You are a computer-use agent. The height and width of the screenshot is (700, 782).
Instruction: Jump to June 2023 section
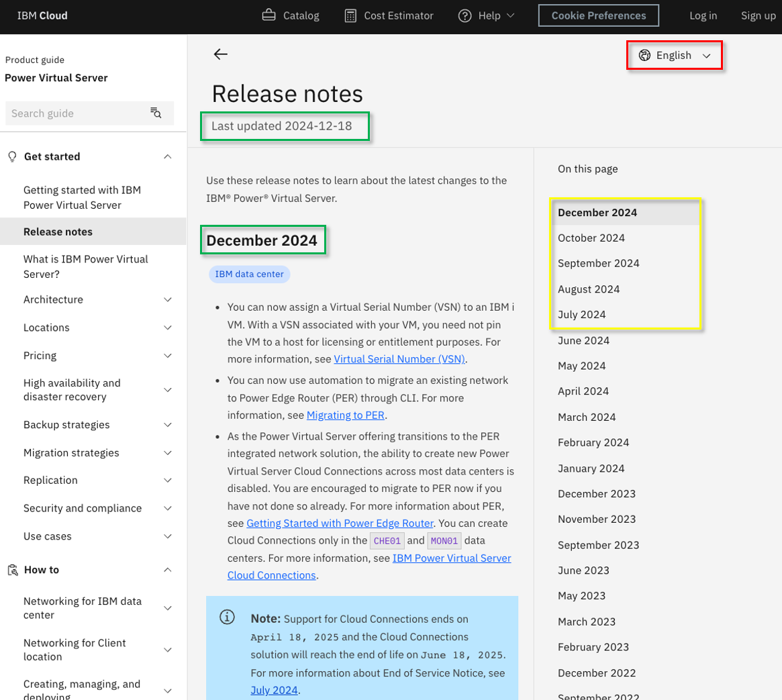(x=583, y=570)
